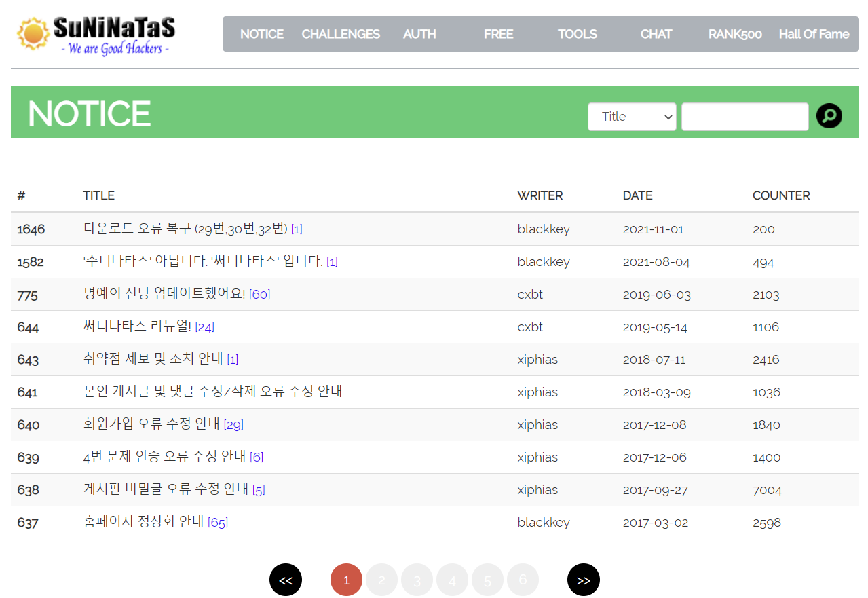
Task: Click the date 2021-11-01
Action: (654, 229)
